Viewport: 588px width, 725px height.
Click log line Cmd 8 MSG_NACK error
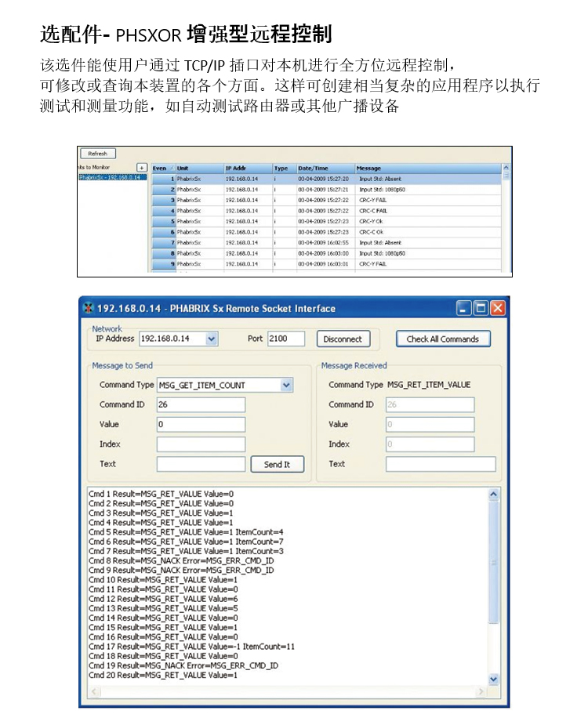click(181, 561)
